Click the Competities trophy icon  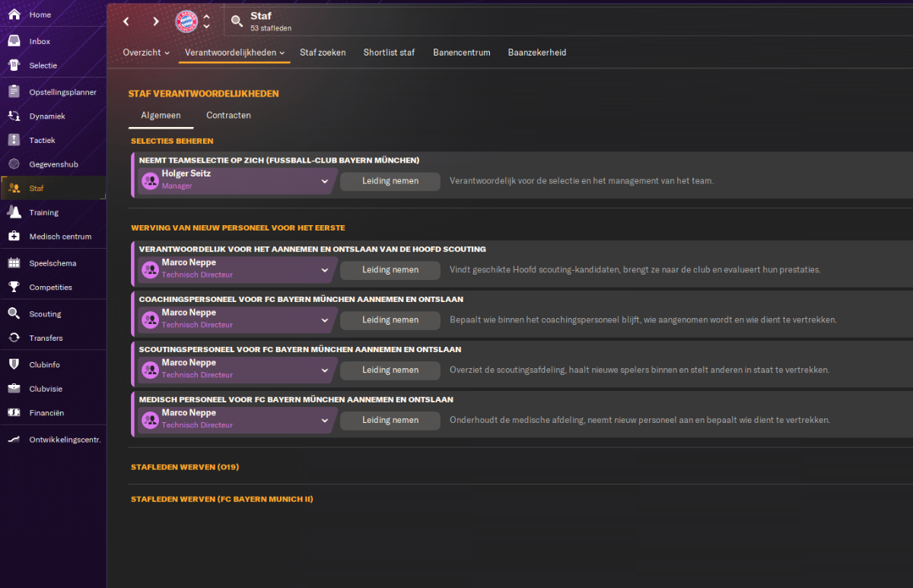pyautogui.click(x=14, y=288)
